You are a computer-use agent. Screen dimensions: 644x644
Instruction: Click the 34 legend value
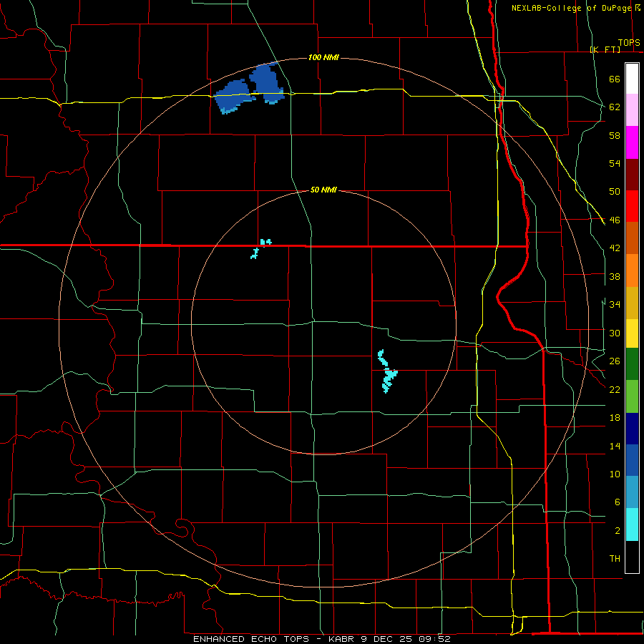(615, 304)
